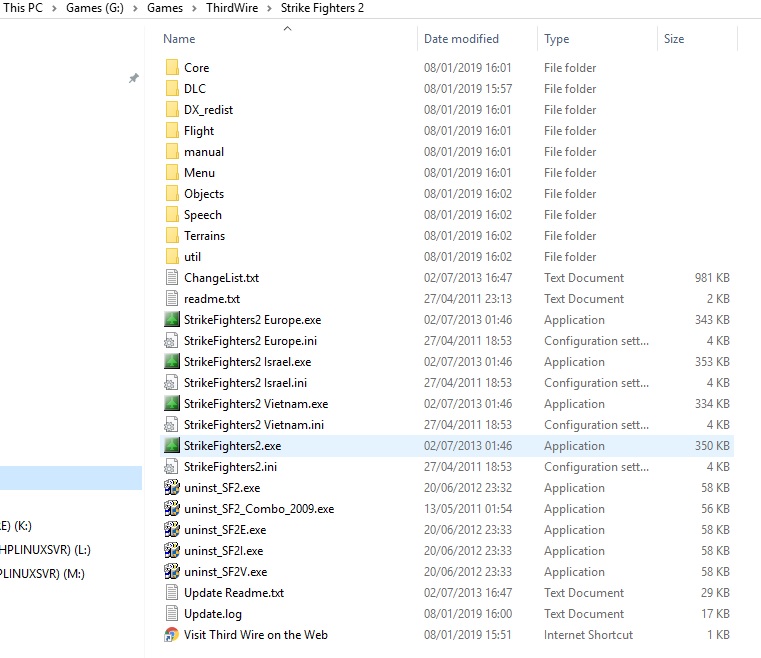Click the StrikeFighters2.ini config icon
This screenshot has height=658, width=761.
click(171, 467)
